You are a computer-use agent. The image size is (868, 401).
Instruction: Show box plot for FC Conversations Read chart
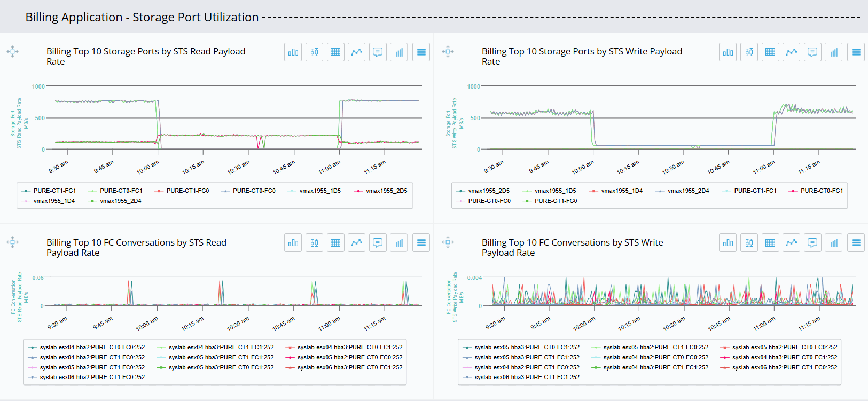point(314,243)
